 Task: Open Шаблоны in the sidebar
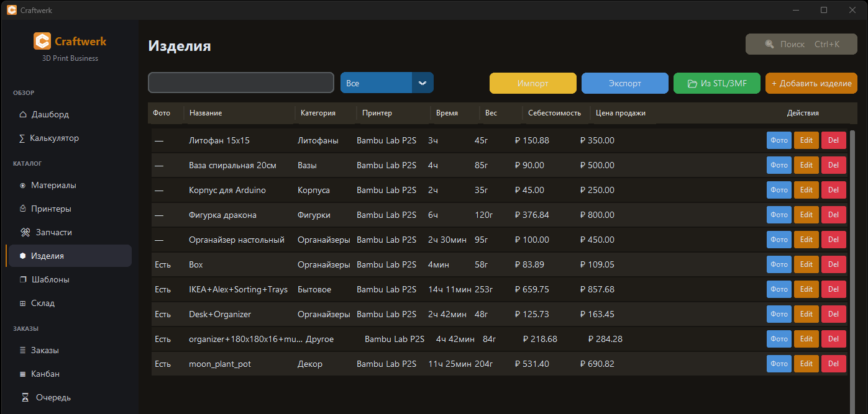(50, 280)
